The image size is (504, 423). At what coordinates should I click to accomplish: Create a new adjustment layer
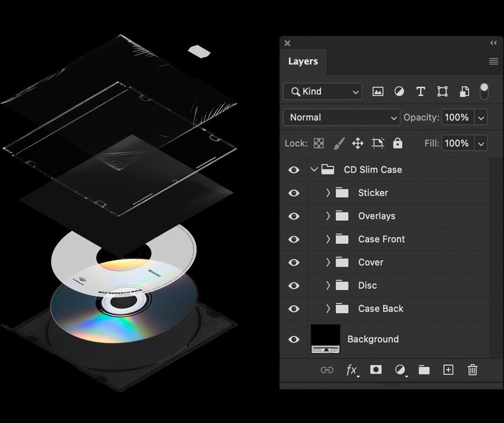pos(400,370)
